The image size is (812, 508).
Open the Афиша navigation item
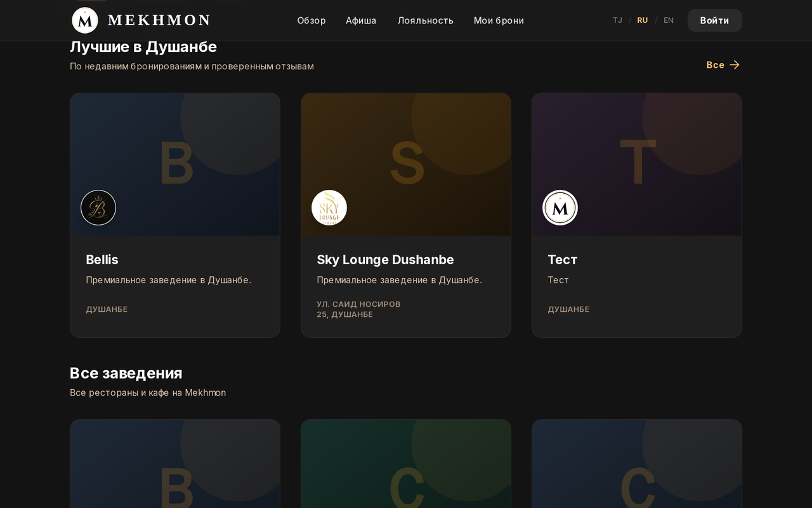(361, 20)
